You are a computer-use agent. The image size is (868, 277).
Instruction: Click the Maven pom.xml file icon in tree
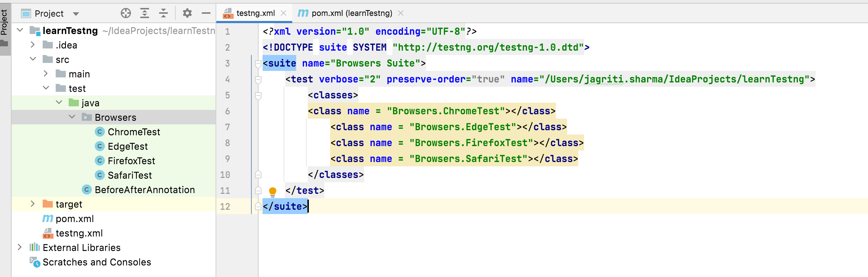click(x=48, y=218)
